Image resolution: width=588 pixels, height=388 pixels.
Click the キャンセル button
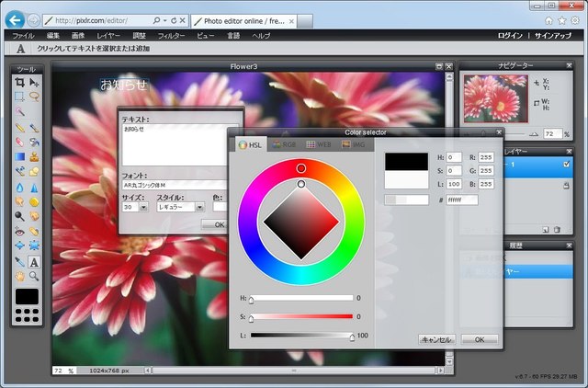pyautogui.click(x=436, y=339)
